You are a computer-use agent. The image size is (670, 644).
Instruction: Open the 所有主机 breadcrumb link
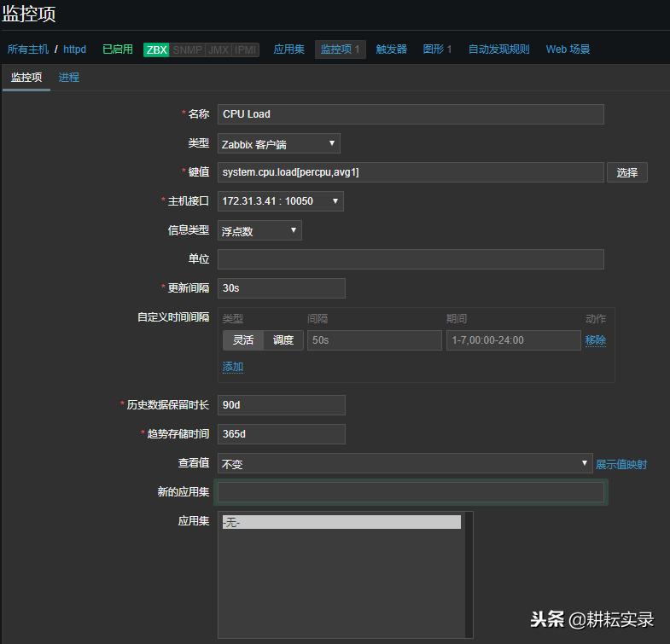coord(28,49)
